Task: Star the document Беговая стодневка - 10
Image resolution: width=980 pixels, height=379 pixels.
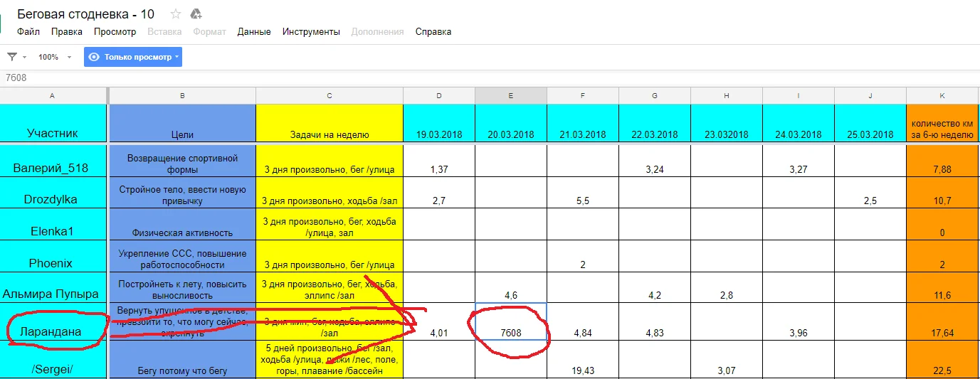Action: [176, 14]
